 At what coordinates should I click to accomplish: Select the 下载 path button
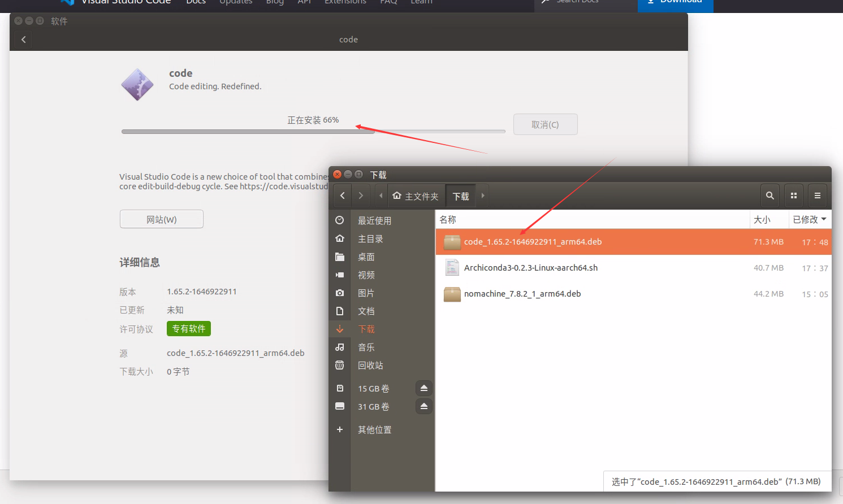point(461,196)
